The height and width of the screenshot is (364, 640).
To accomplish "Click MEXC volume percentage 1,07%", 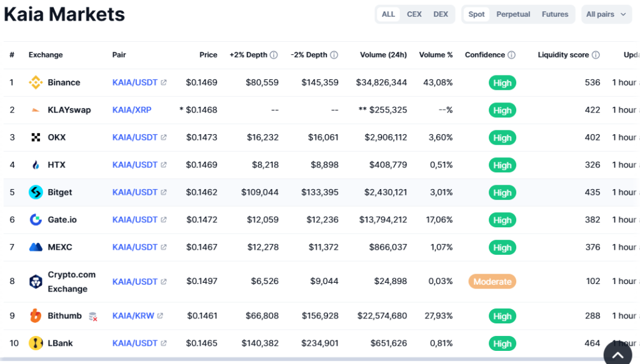I will pyautogui.click(x=442, y=247).
